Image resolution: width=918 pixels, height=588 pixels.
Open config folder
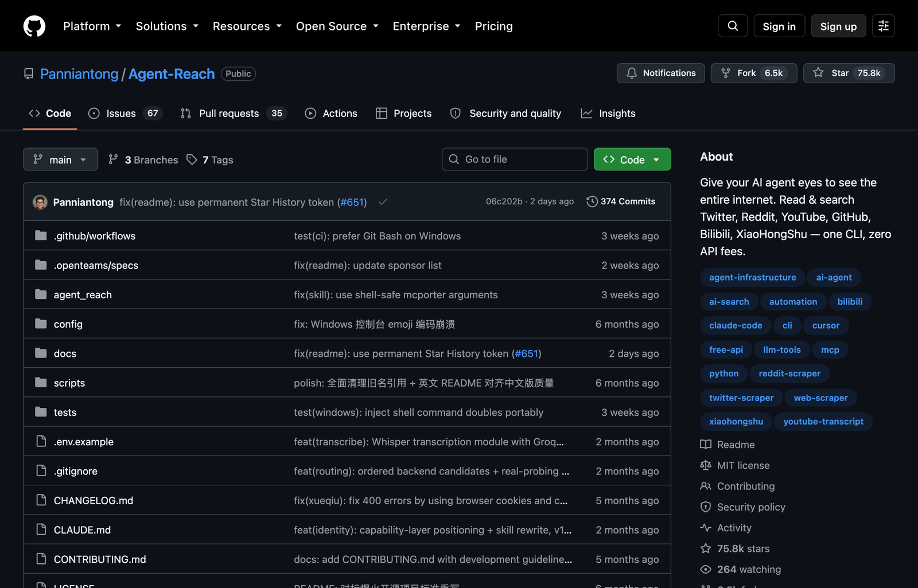tap(68, 324)
